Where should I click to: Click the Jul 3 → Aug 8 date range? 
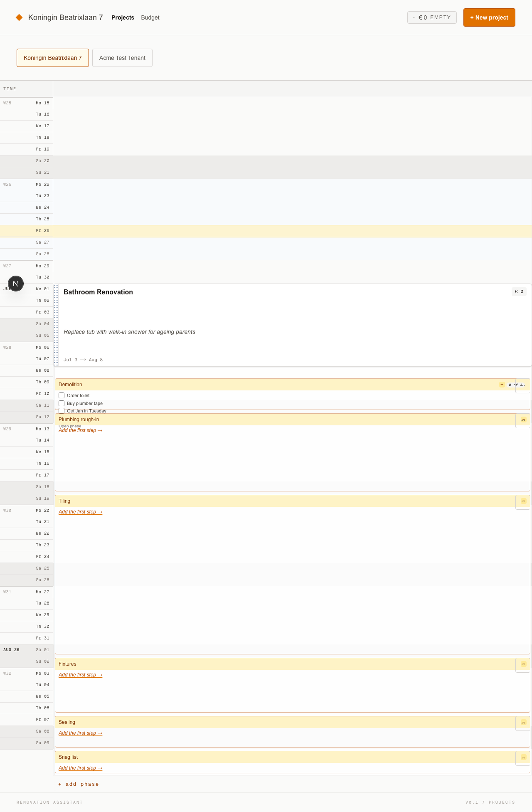pos(83,360)
